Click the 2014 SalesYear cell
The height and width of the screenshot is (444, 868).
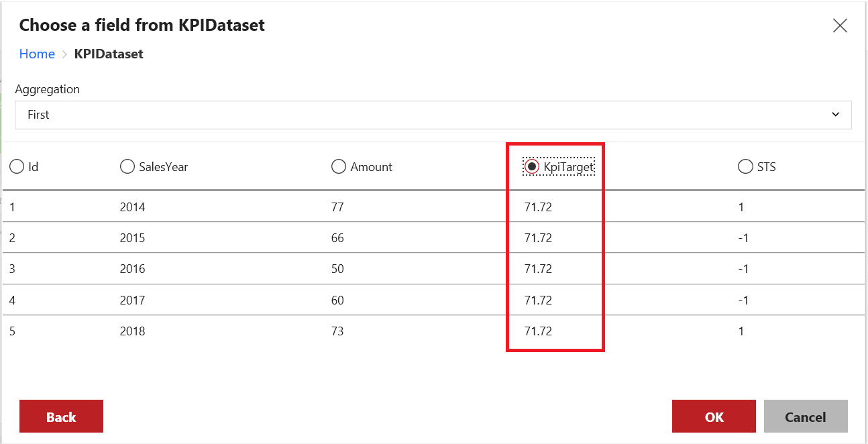[132, 207]
